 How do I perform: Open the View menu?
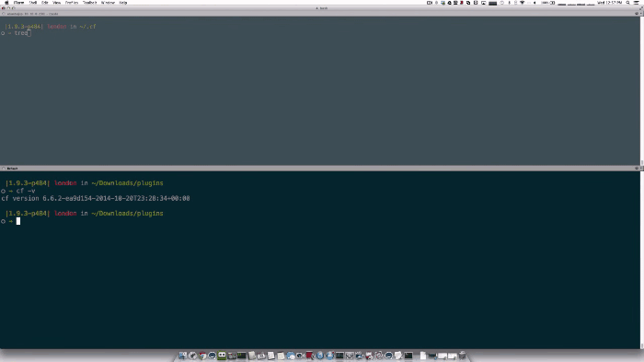click(57, 3)
